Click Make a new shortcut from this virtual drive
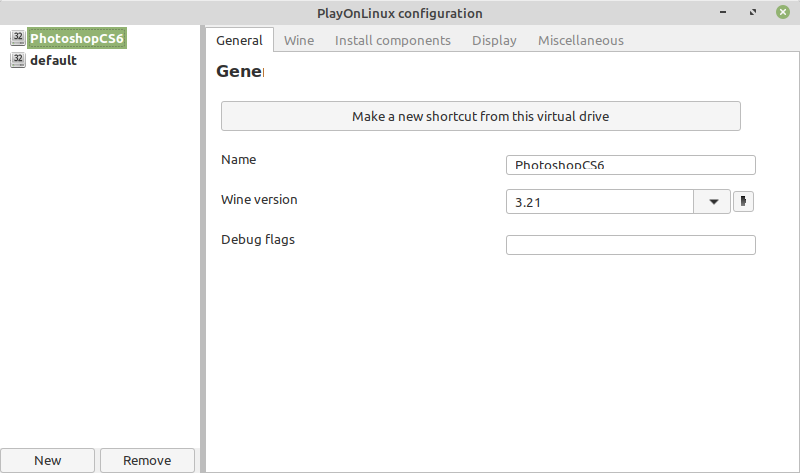Viewport: 800px width, 473px height. (481, 116)
